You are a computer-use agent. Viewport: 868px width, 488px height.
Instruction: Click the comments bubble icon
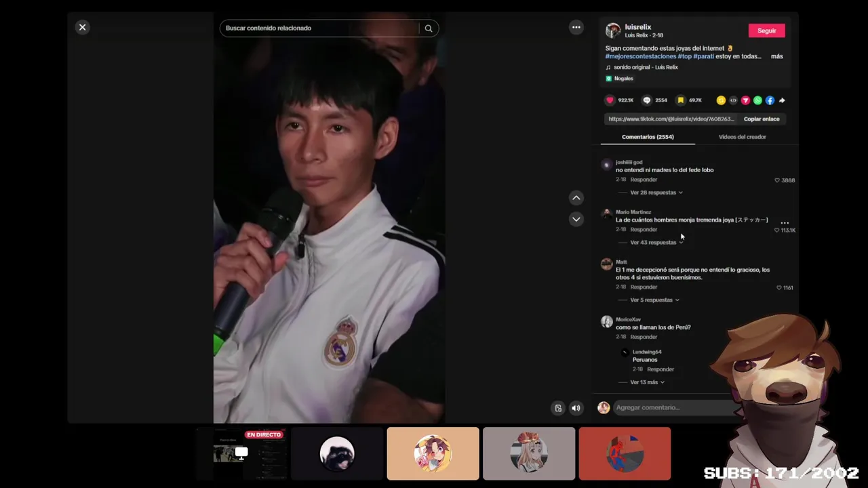pos(647,100)
